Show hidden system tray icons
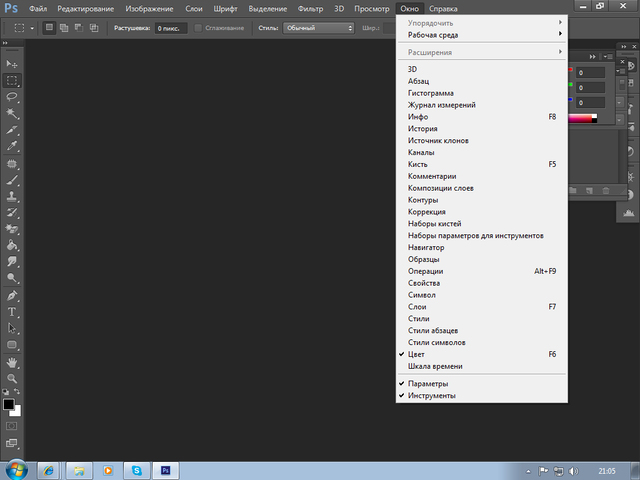Image resolution: width=640 pixels, height=480 pixels. [x=528, y=471]
